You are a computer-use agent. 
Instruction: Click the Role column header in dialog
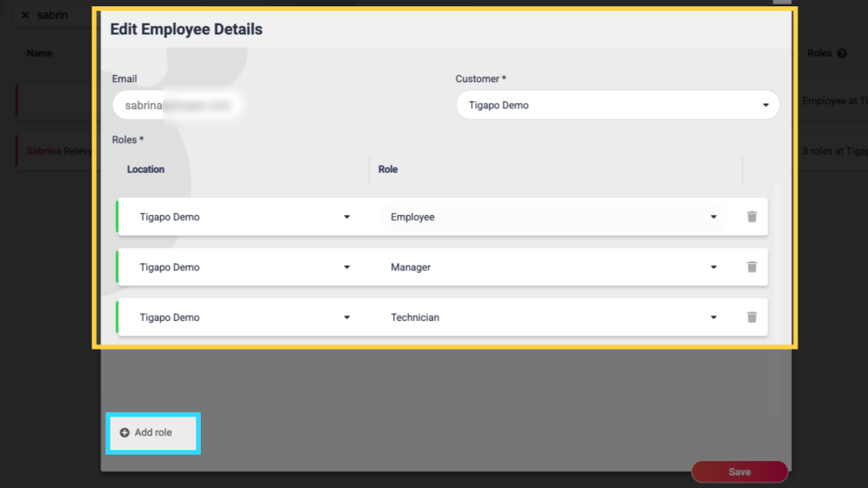click(388, 169)
